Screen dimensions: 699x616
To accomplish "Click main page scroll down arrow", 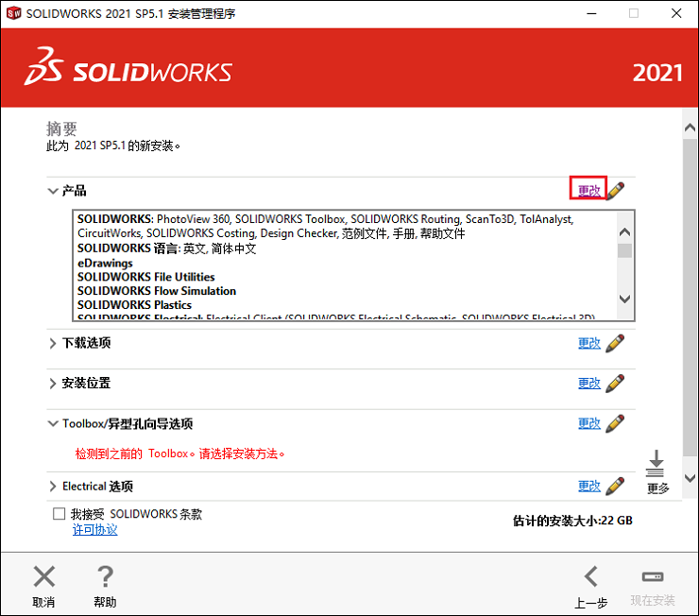I will click(690, 478).
